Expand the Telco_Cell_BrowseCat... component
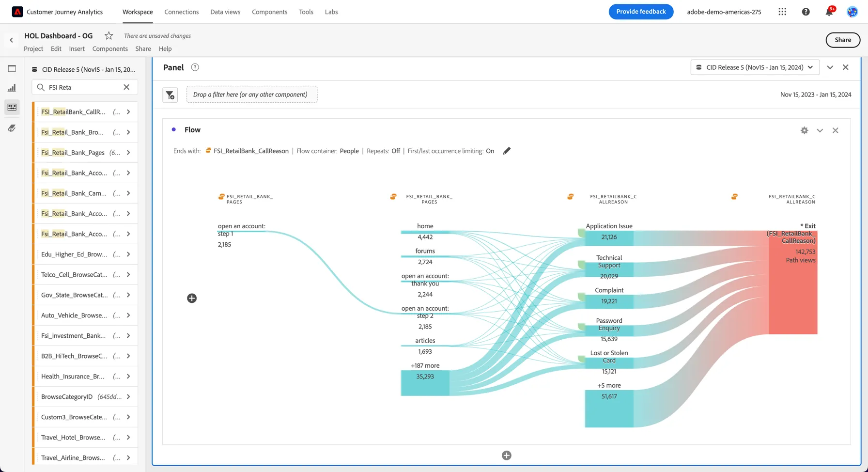The image size is (868, 472). (128, 275)
